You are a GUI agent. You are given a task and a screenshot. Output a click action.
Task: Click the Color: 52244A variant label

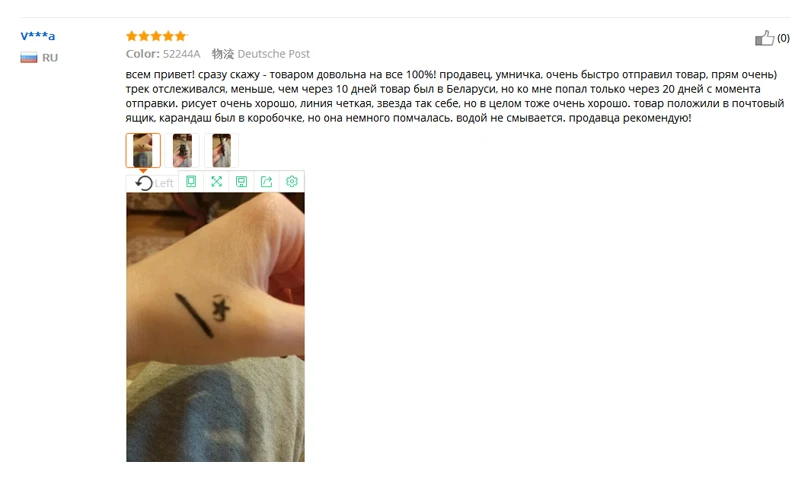click(x=163, y=54)
